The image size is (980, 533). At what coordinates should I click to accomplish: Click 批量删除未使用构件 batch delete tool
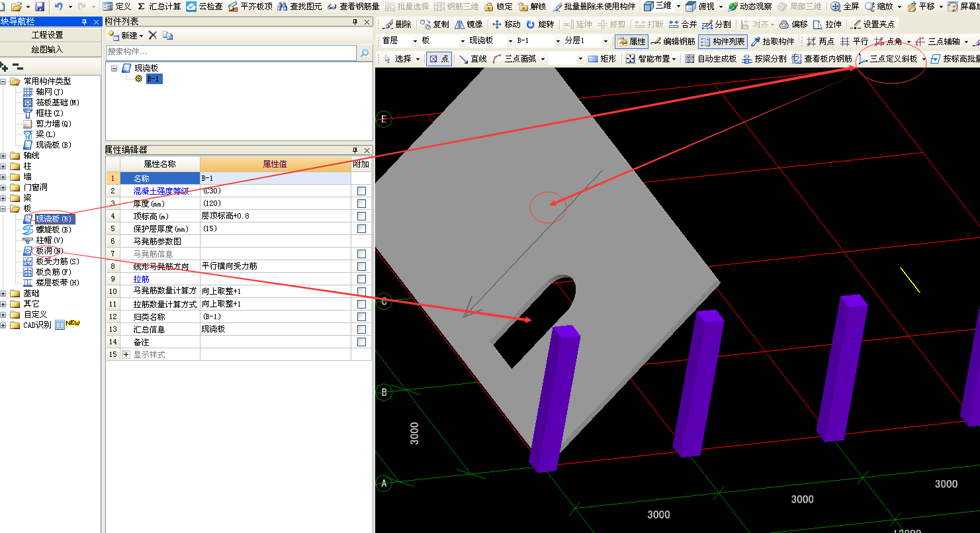click(594, 6)
